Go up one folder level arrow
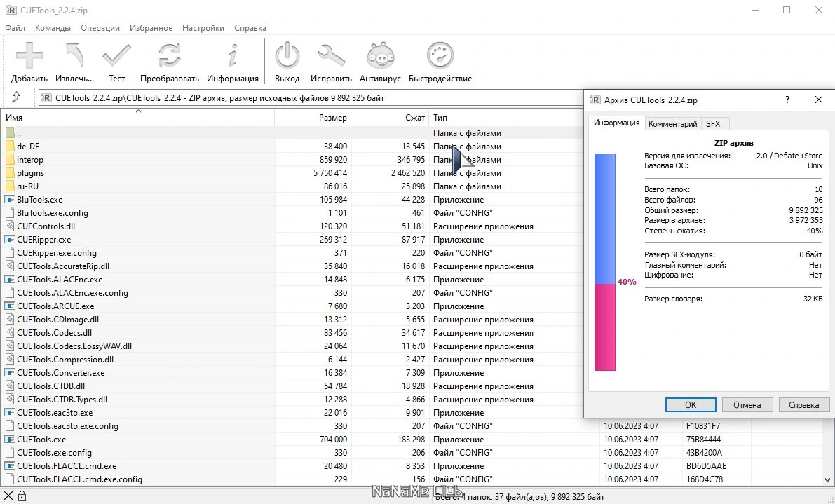Screen dimensions: 835x504 [x=16, y=97]
